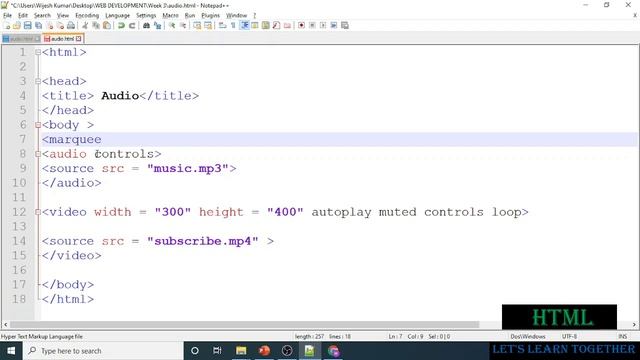Click UTF-8 encoding in status bar
Viewport: 640px width, 360px height.
[569, 336]
